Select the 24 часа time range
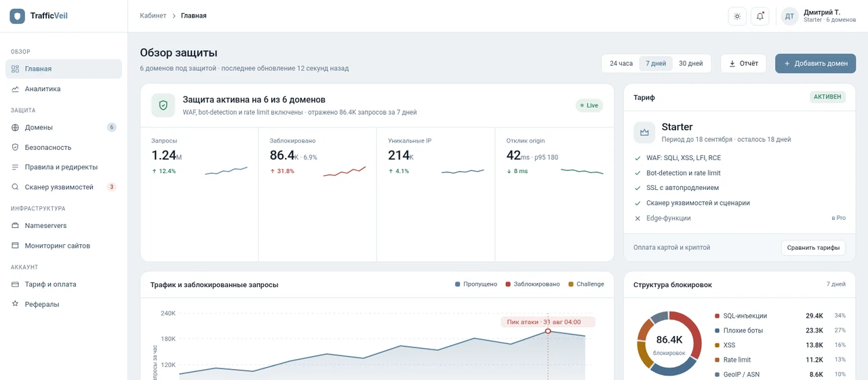The image size is (868, 380). (x=621, y=64)
